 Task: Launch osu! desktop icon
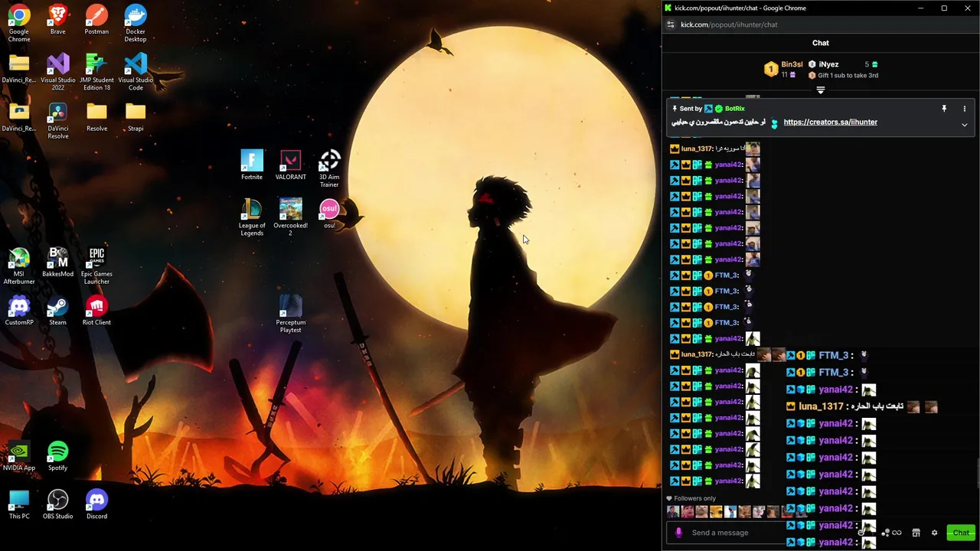point(329,214)
